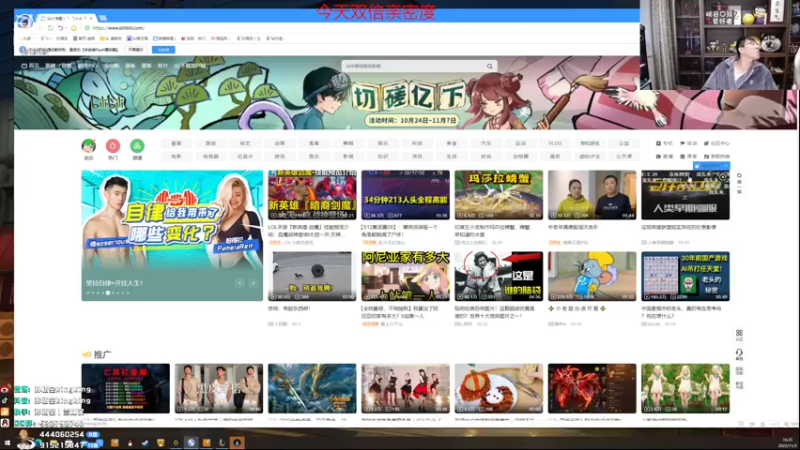
Task: Open the 30年前国产游戏 video thumbnail
Action: (x=685, y=276)
